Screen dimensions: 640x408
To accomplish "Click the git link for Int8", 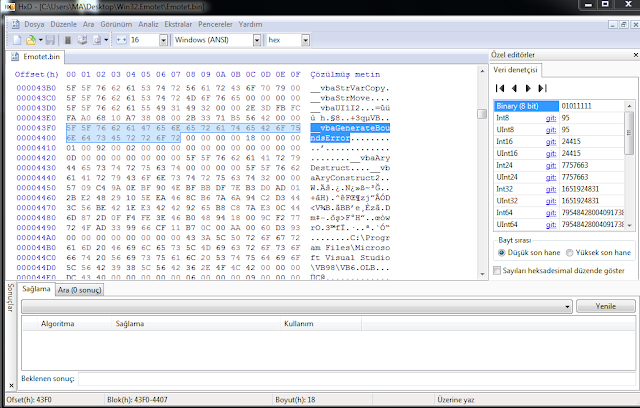I will click(x=551, y=118).
